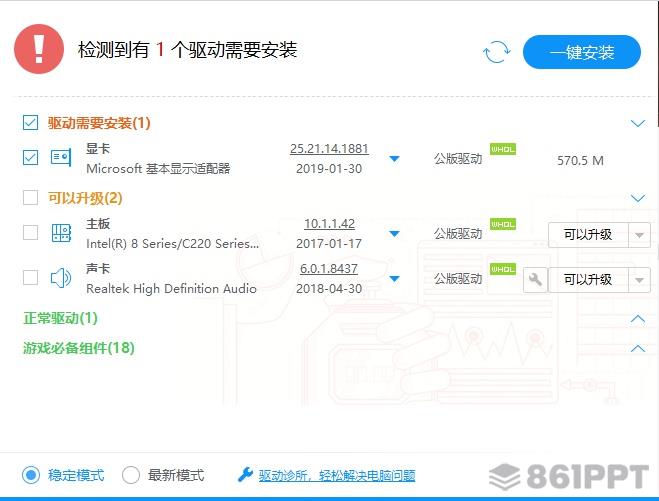Click 可以升级 button for 主板 row

(x=588, y=235)
